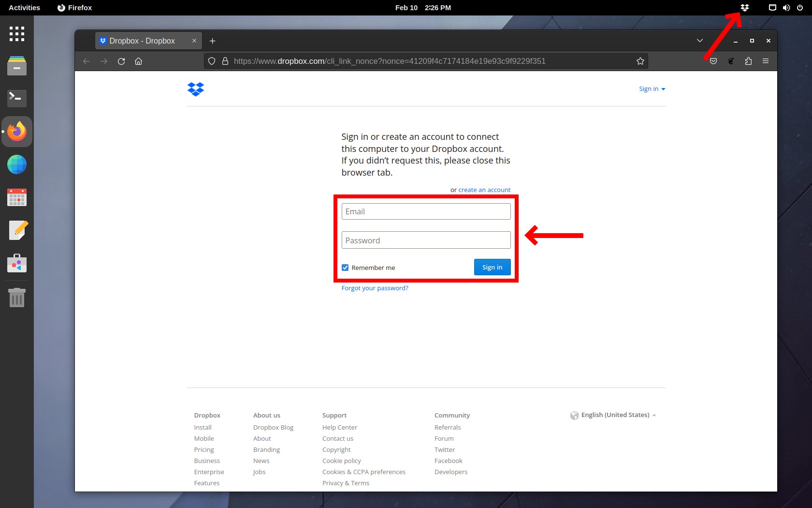This screenshot has height=508, width=812.
Task: Reload the current Dropbox page
Action: 121,61
